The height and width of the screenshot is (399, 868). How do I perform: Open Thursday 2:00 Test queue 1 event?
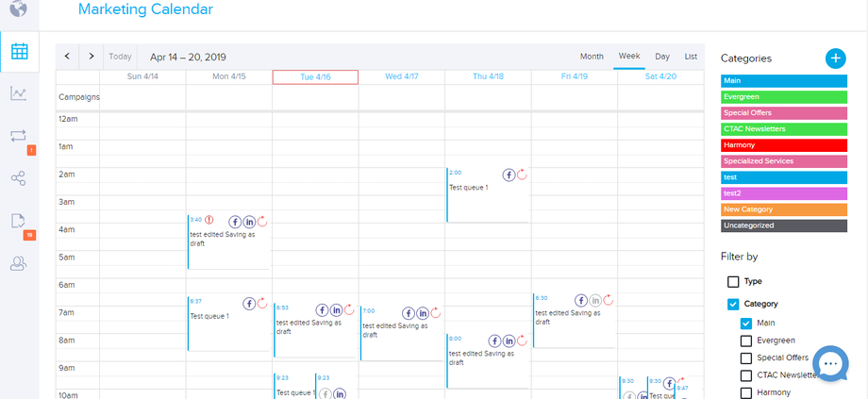click(487, 195)
